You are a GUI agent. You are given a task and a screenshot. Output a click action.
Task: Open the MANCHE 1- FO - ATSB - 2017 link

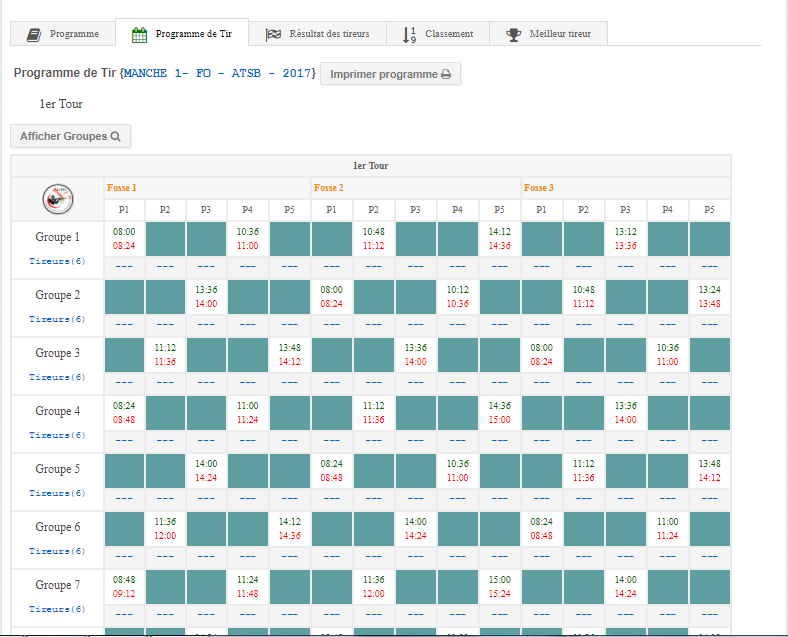pyautogui.click(x=218, y=73)
